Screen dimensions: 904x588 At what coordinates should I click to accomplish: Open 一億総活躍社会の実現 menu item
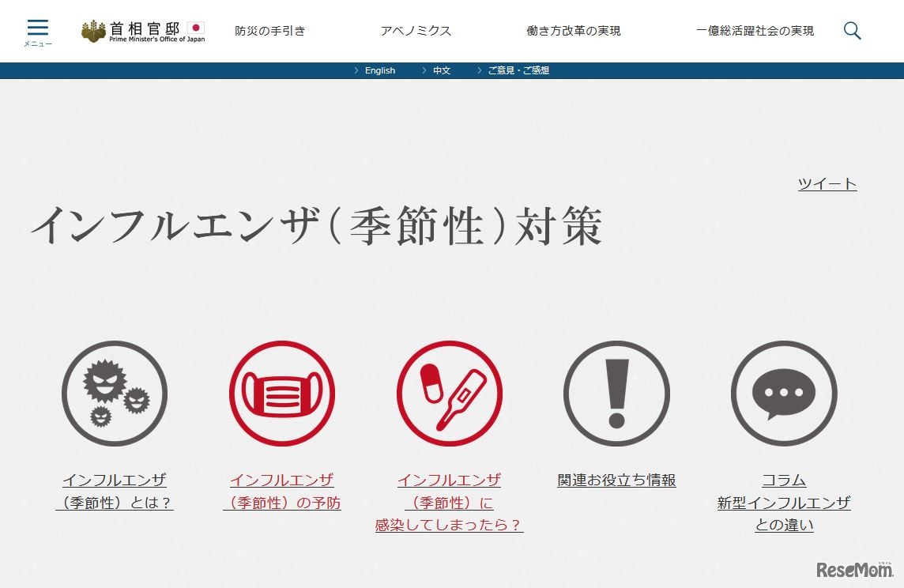pyautogui.click(x=755, y=31)
